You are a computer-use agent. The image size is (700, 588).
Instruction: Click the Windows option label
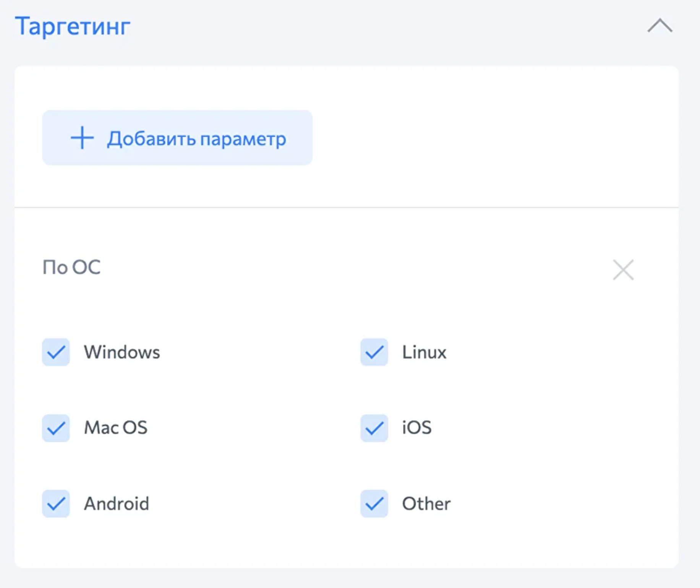click(x=122, y=352)
